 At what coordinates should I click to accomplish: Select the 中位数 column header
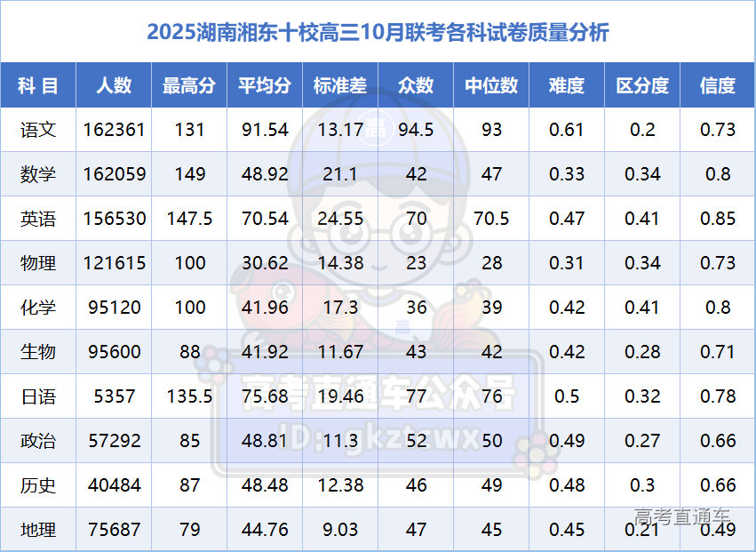491,85
